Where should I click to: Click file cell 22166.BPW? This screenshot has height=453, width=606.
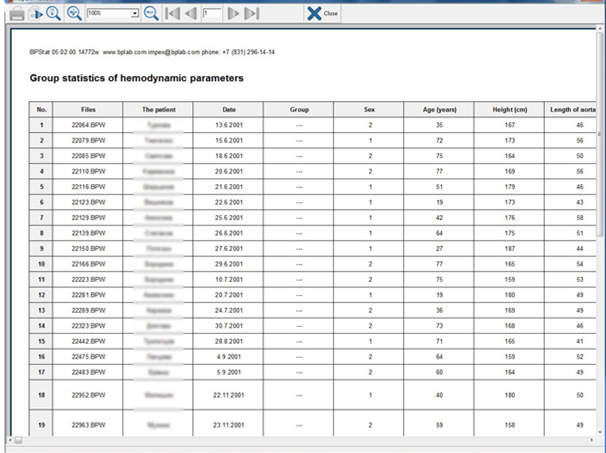tap(88, 264)
